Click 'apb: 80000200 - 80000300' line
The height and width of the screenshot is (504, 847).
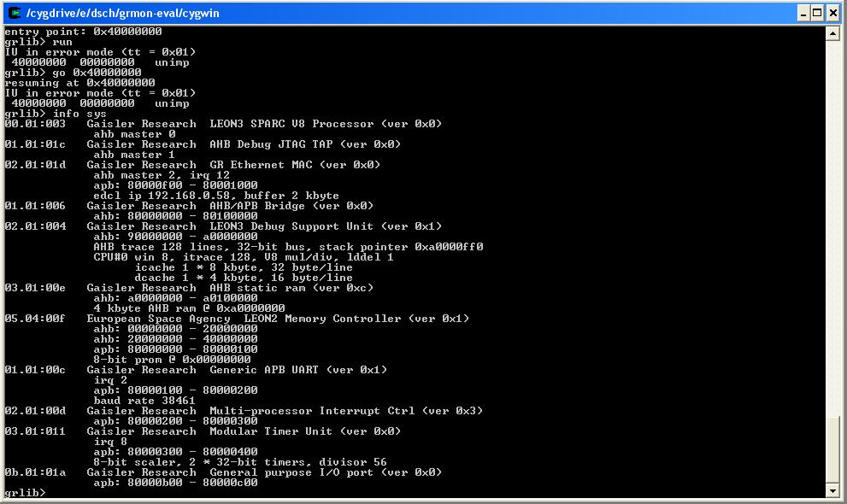(x=175, y=421)
